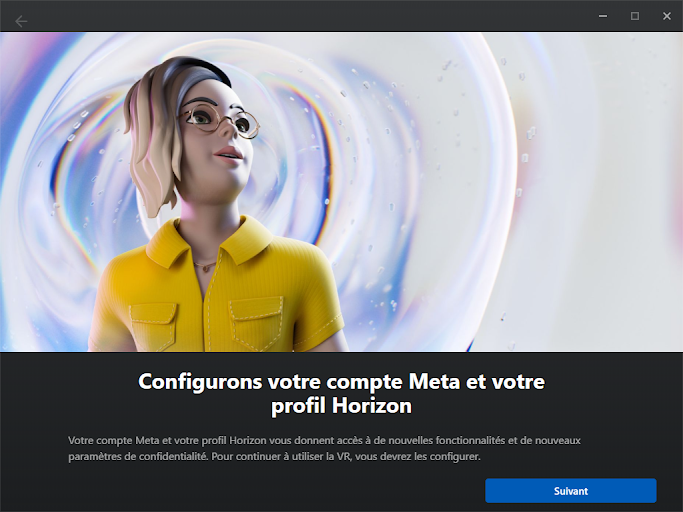Click 'paramètres de confidentialité' text line
This screenshot has height=512, width=683.
click(138, 457)
